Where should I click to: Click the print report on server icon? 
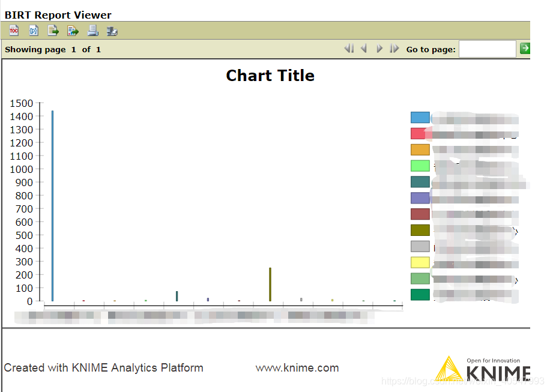pyautogui.click(x=112, y=31)
